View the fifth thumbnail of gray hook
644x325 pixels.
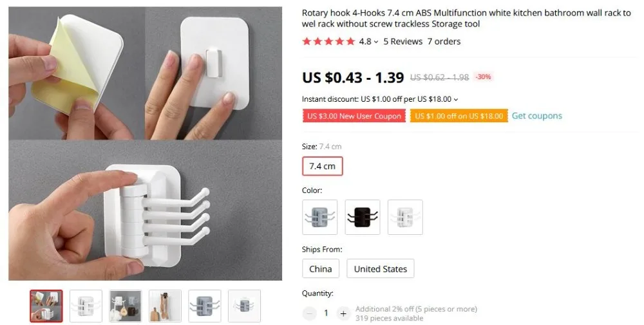pos(205,306)
